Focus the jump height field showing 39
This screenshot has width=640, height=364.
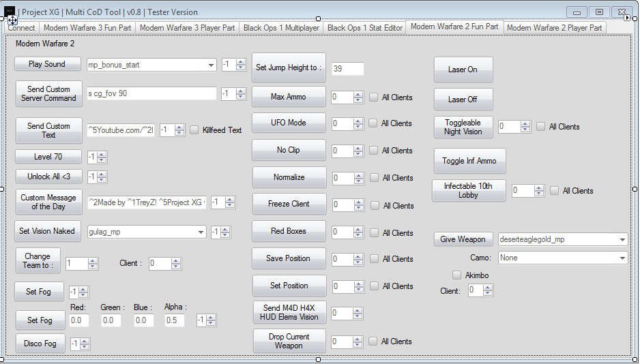click(x=347, y=69)
